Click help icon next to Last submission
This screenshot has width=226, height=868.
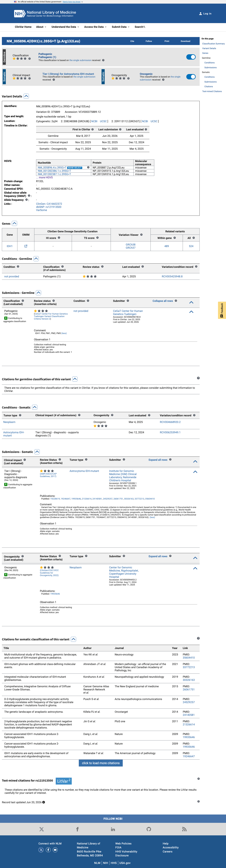click(120, 129)
